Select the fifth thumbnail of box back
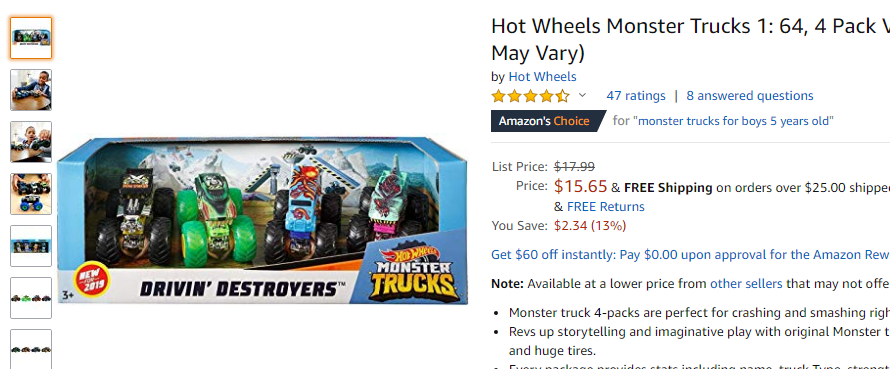Viewport: 890px width, 369px height. tap(31, 246)
